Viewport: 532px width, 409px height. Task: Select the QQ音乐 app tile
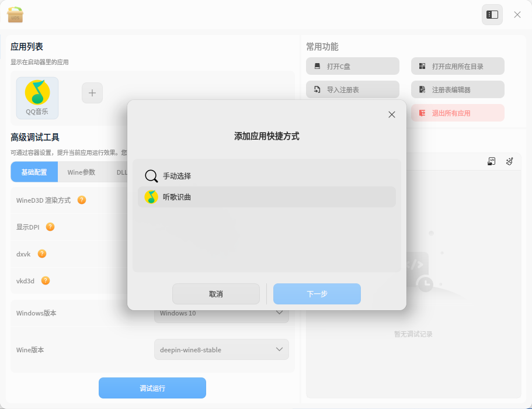pyautogui.click(x=37, y=98)
